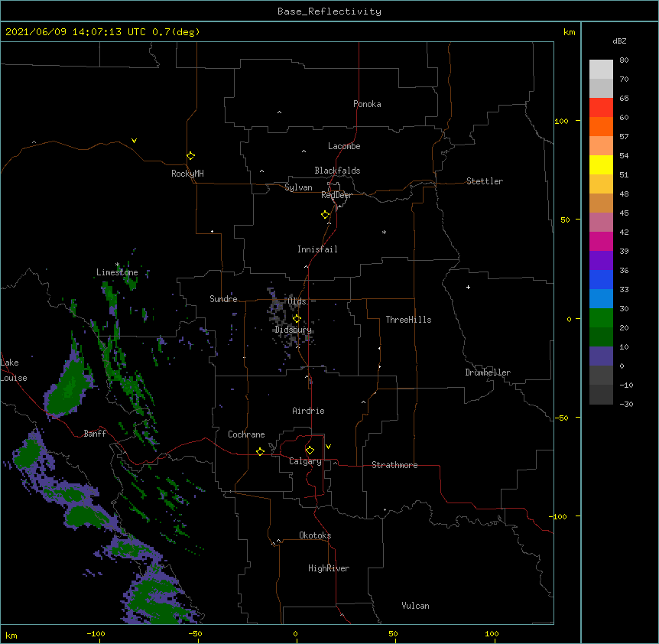Click the 50 tick label on bottom axis
Viewport: 659px width, 644px height.
click(x=393, y=633)
